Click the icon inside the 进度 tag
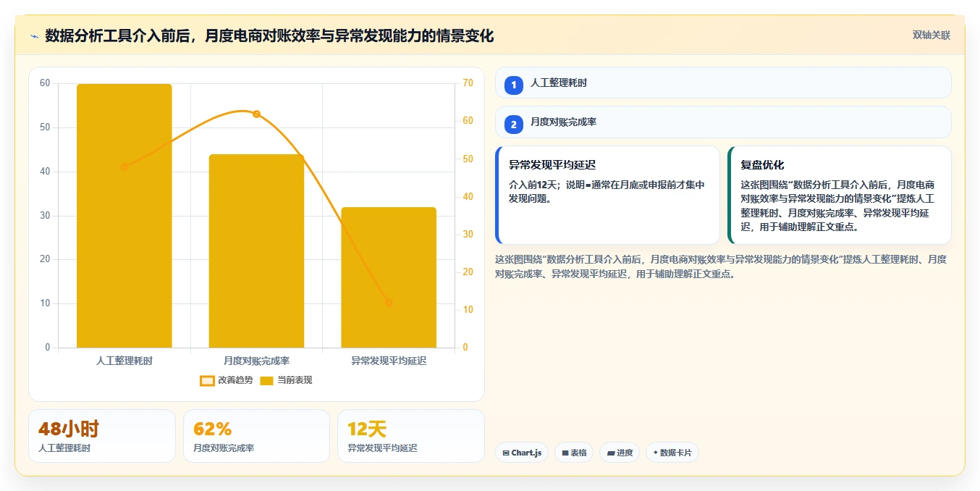 tap(611, 453)
